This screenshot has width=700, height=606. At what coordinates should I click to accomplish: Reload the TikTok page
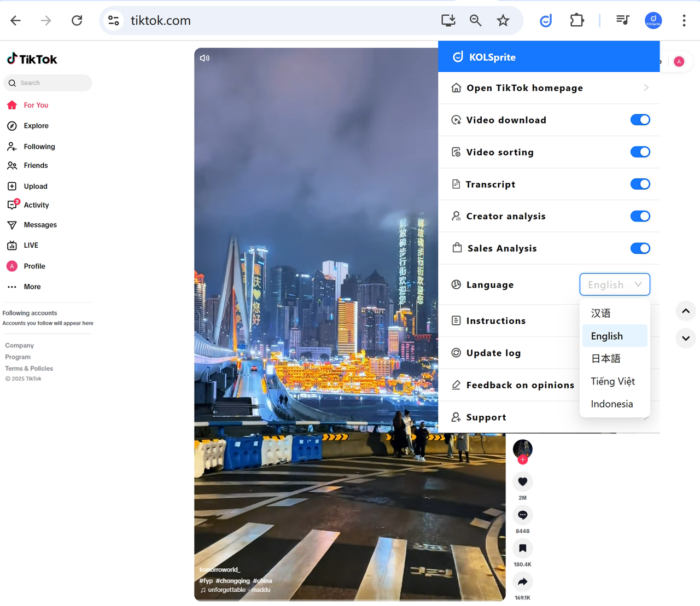click(x=77, y=21)
